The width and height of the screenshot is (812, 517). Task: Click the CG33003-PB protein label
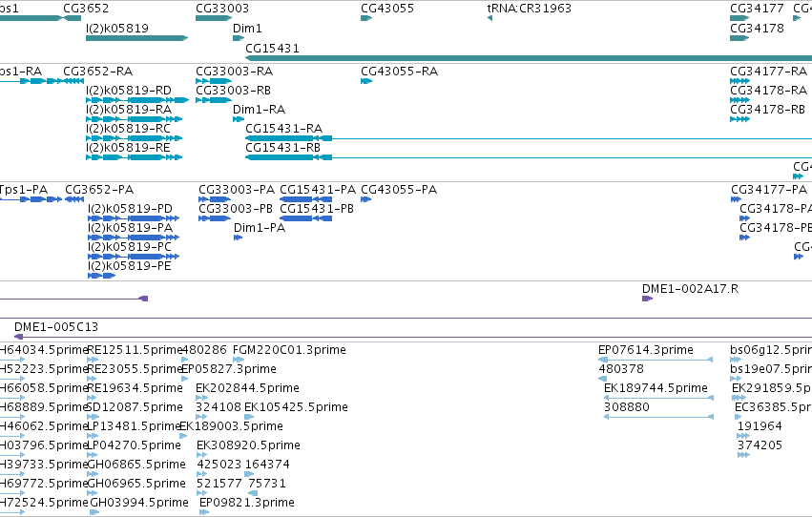tap(236, 209)
